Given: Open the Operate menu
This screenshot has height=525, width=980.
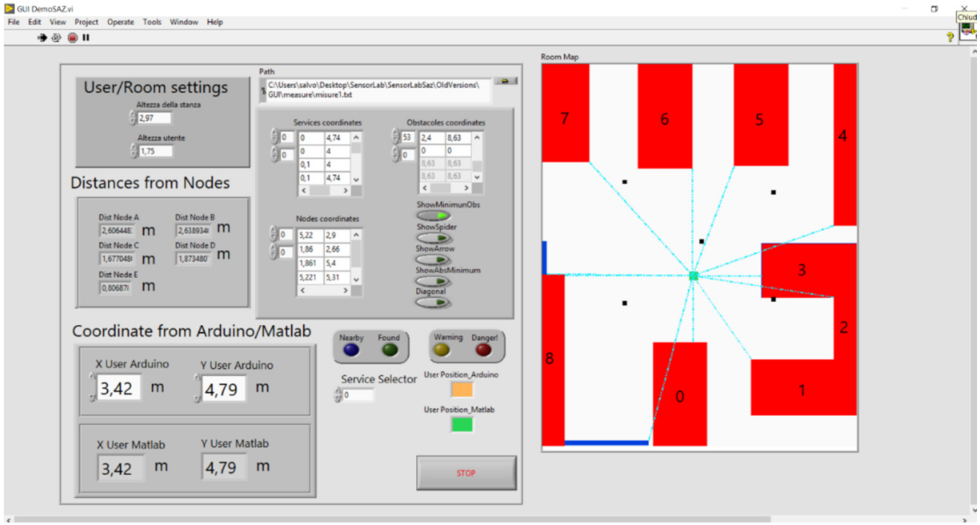Looking at the screenshot, I should point(120,22).
